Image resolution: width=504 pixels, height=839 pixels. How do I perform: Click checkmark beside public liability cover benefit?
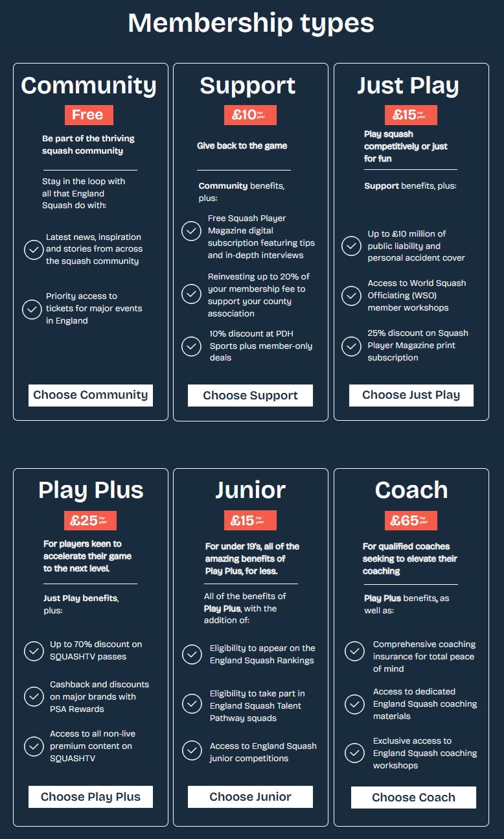click(x=351, y=246)
